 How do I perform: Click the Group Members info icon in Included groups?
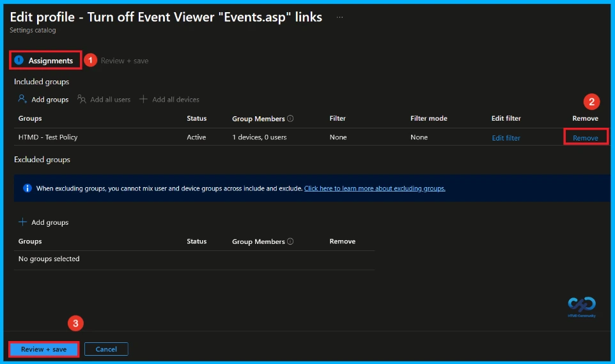[290, 118]
